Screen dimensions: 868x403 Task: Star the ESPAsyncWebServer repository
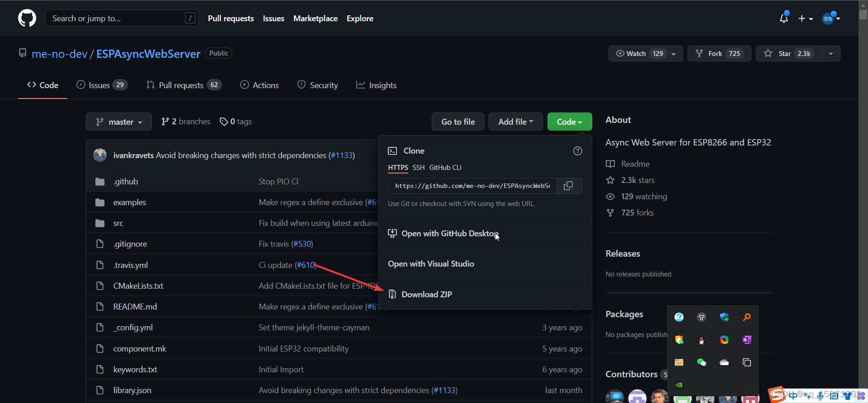coord(789,53)
